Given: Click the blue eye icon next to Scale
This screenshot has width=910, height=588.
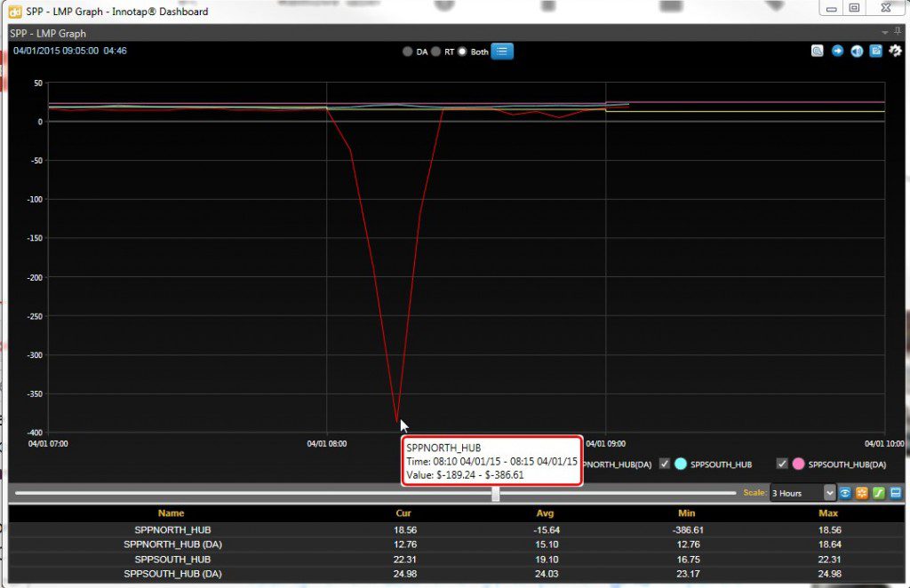Looking at the screenshot, I should coord(845,493).
